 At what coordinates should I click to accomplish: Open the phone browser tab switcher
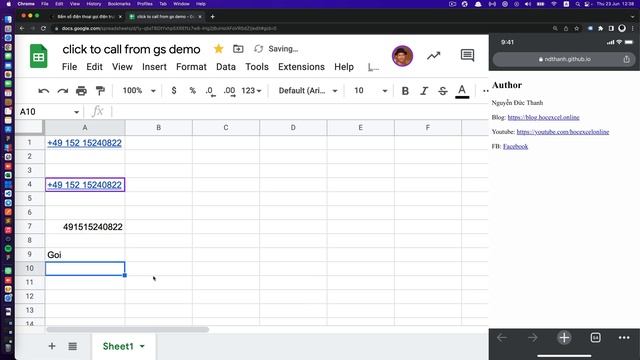(596, 338)
